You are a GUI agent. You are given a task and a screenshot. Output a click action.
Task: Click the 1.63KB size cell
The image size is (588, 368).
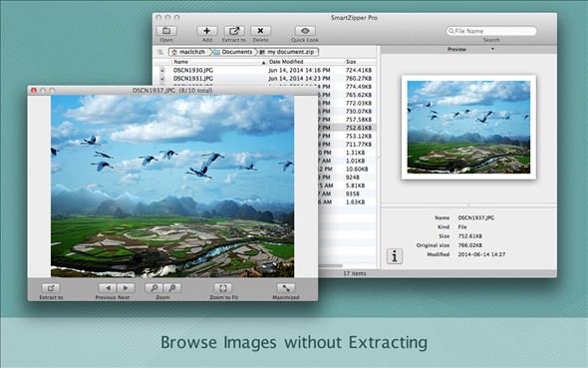click(x=355, y=201)
